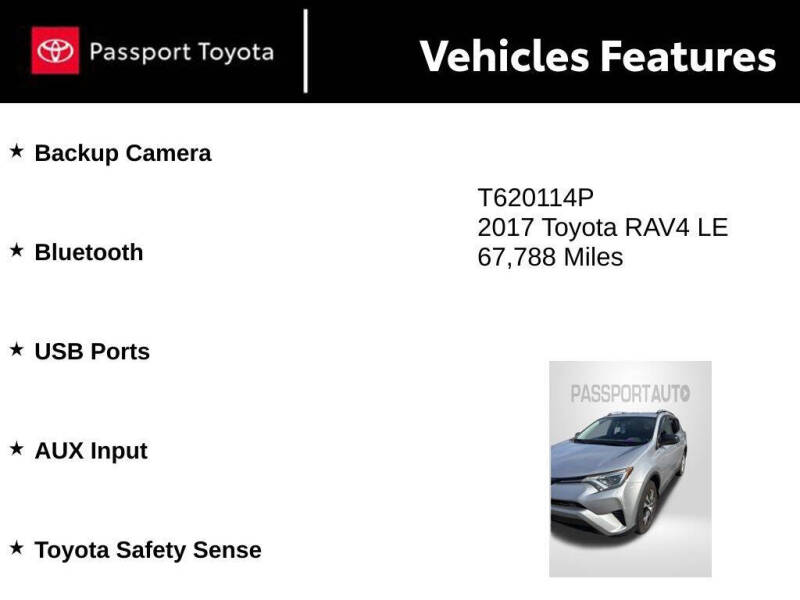Image resolution: width=800 pixels, height=600 pixels.
Task: Click the Passport Toyota brand name
Action: click(182, 53)
